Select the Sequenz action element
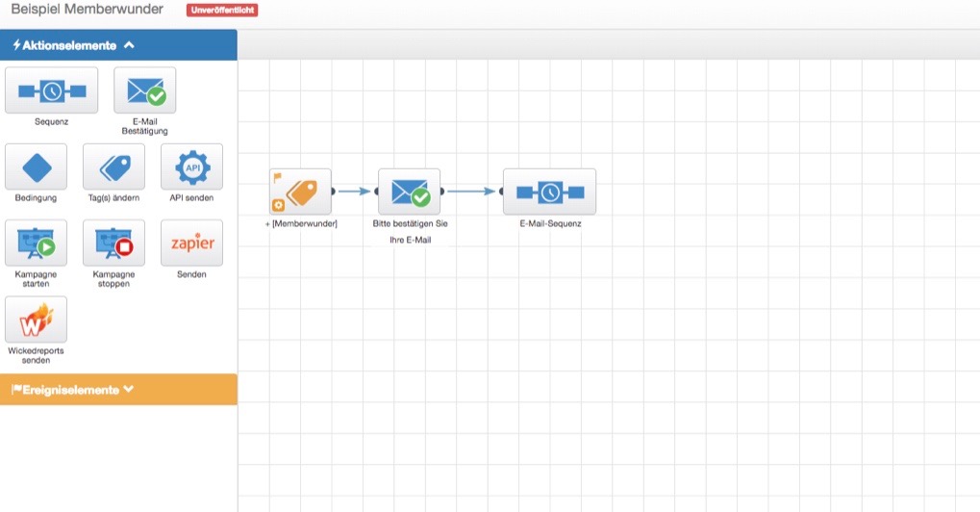Screen dimensions: 980x512 pos(51,90)
